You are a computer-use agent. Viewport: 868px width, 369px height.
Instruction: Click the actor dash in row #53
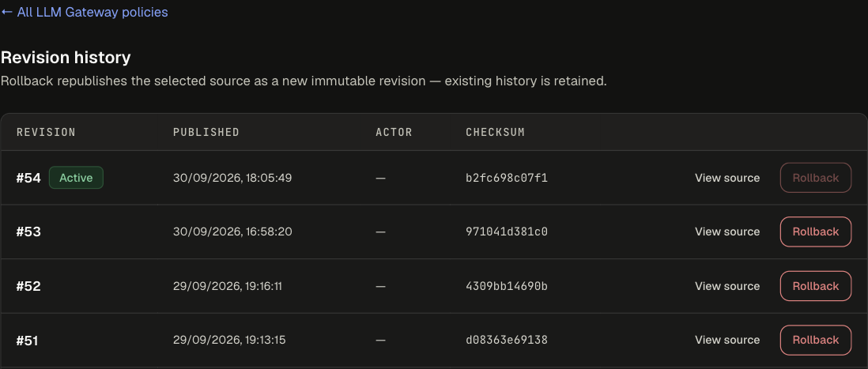pos(380,232)
